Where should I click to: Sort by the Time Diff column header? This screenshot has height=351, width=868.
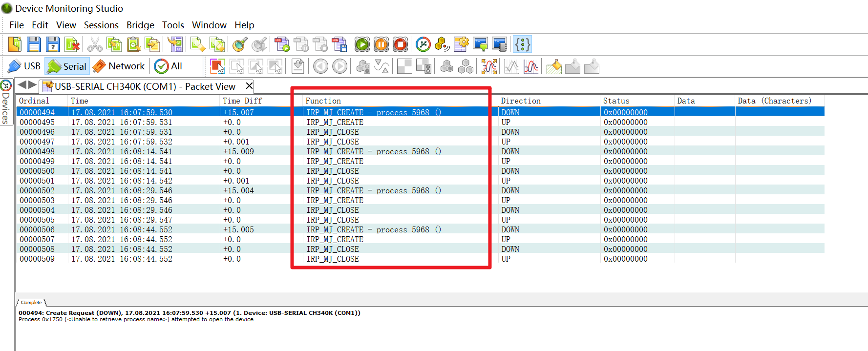tap(242, 101)
